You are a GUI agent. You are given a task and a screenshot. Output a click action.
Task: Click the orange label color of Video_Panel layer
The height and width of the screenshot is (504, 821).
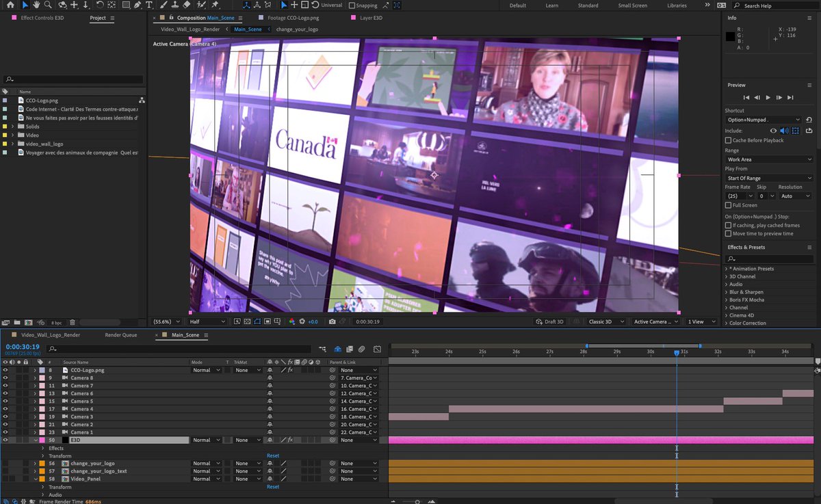pos(41,479)
